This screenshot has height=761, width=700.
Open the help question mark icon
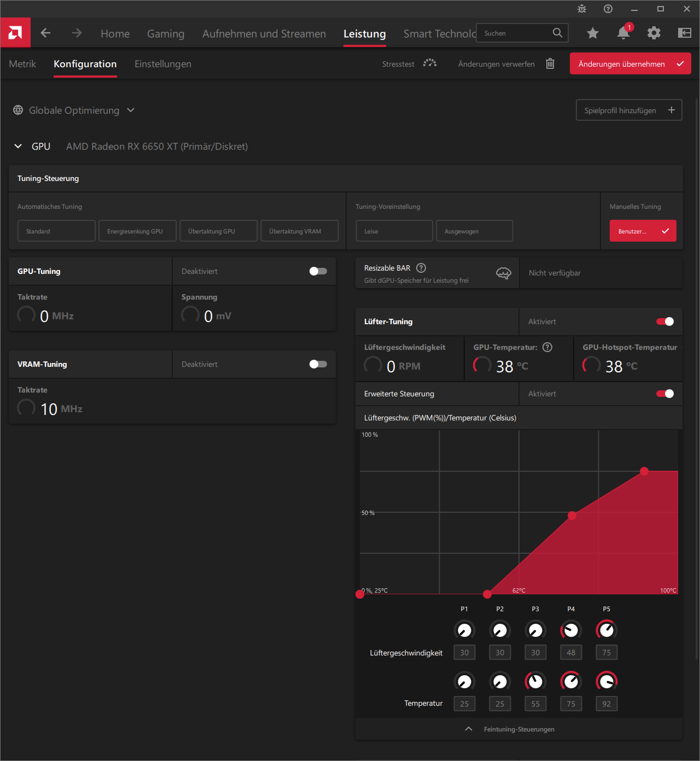608,9
